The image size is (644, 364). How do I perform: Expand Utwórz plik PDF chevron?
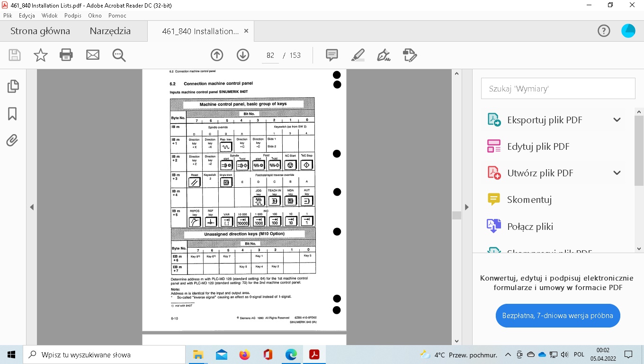coord(617,173)
